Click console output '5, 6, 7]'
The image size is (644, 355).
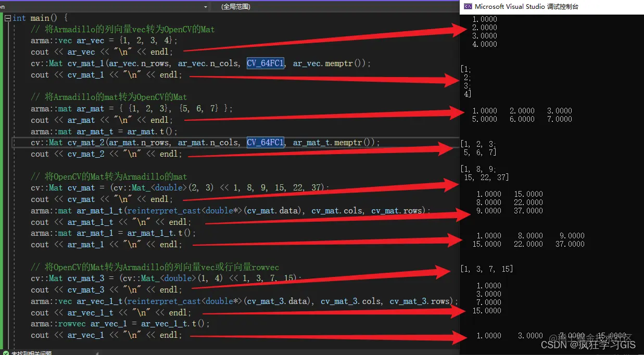click(480, 153)
